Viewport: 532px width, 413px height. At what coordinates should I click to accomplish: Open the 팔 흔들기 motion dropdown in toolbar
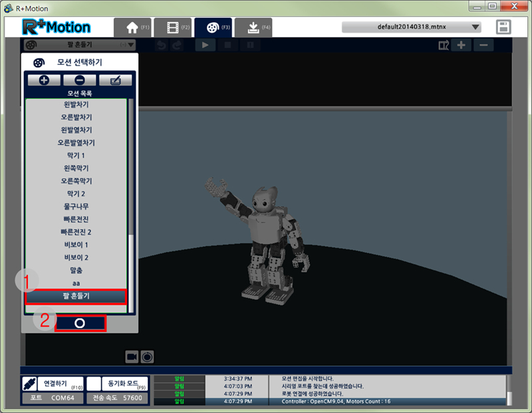[80, 45]
